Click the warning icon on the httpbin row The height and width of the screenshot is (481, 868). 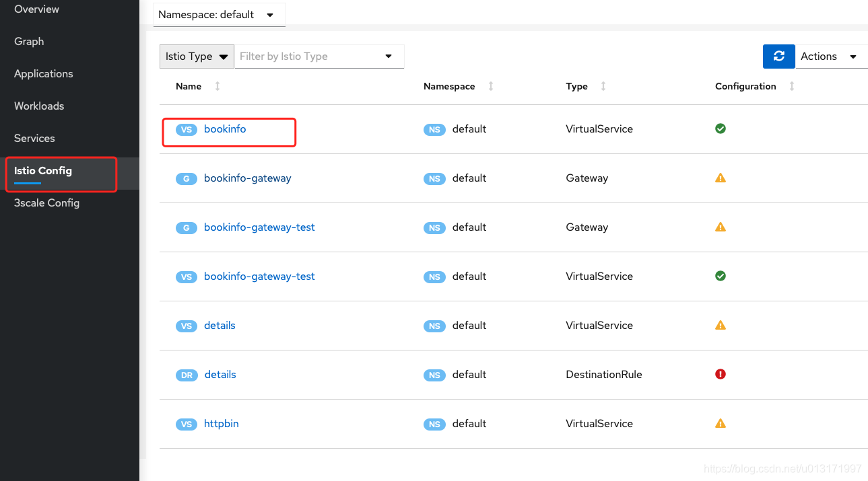pos(721,424)
